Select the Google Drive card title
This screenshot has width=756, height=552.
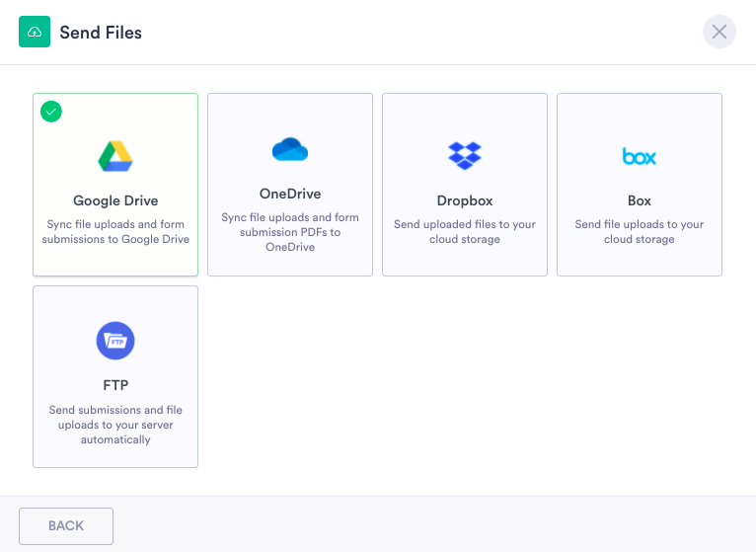point(115,200)
